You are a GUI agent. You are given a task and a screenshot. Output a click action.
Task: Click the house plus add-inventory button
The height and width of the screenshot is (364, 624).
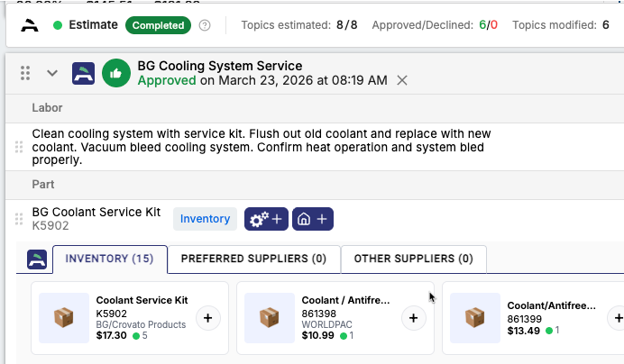313,219
